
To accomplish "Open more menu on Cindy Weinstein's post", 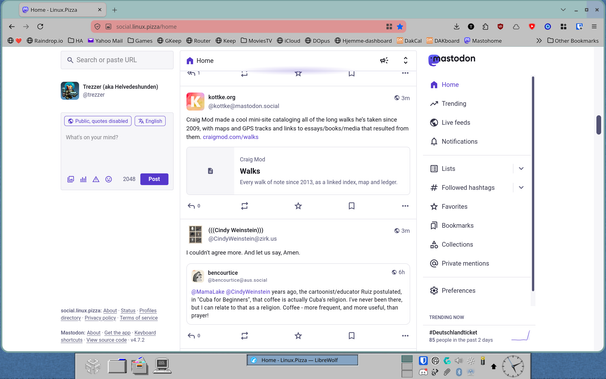I will click(405, 336).
